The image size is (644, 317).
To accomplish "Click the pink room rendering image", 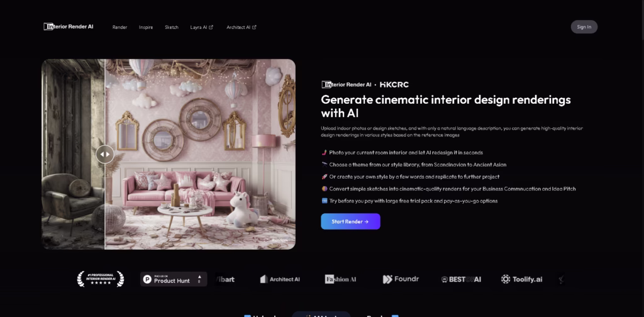I will [201, 154].
